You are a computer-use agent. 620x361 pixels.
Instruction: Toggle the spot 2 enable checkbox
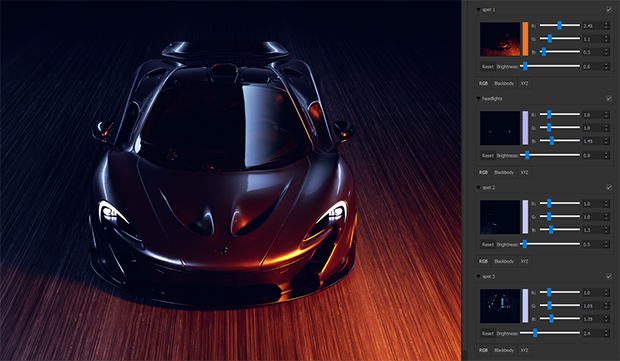(609, 187)
